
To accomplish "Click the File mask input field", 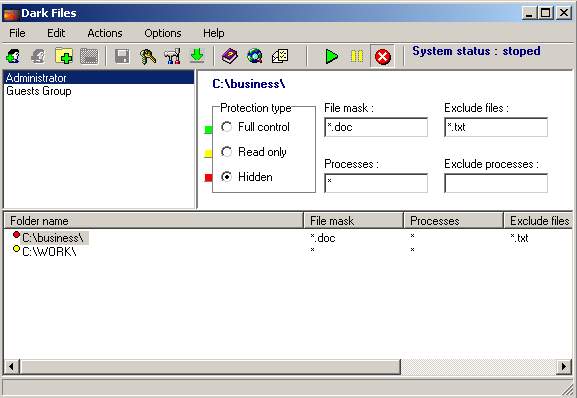I will (376, 127).
